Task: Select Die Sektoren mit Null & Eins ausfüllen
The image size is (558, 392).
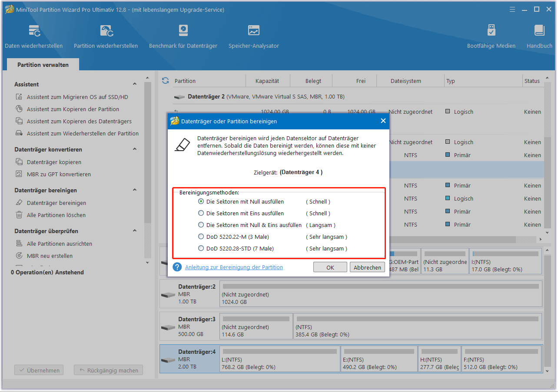Action: [201, 225]
